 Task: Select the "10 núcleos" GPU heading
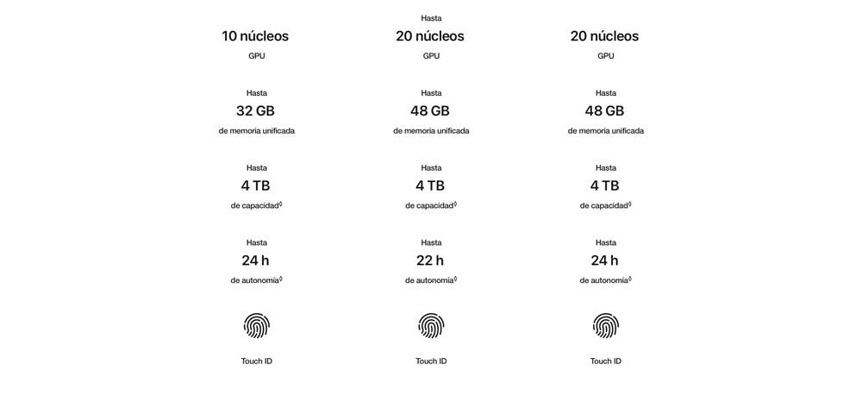point(255,36)
